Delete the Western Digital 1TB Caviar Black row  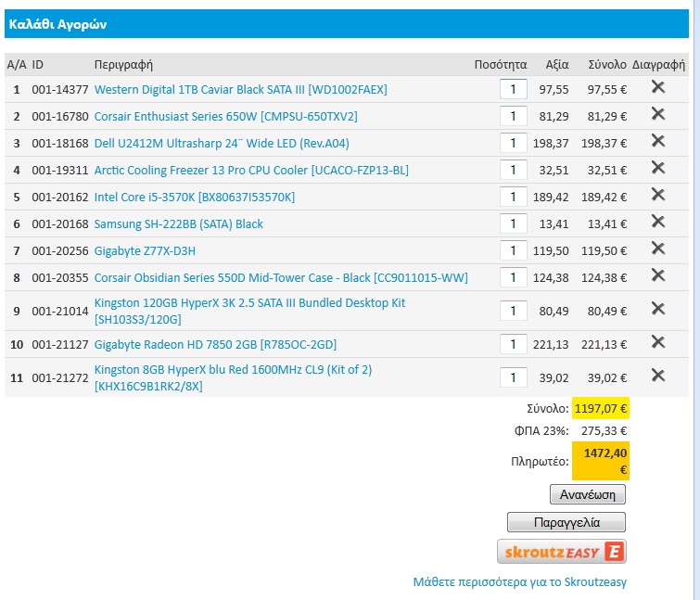point(658,87)
